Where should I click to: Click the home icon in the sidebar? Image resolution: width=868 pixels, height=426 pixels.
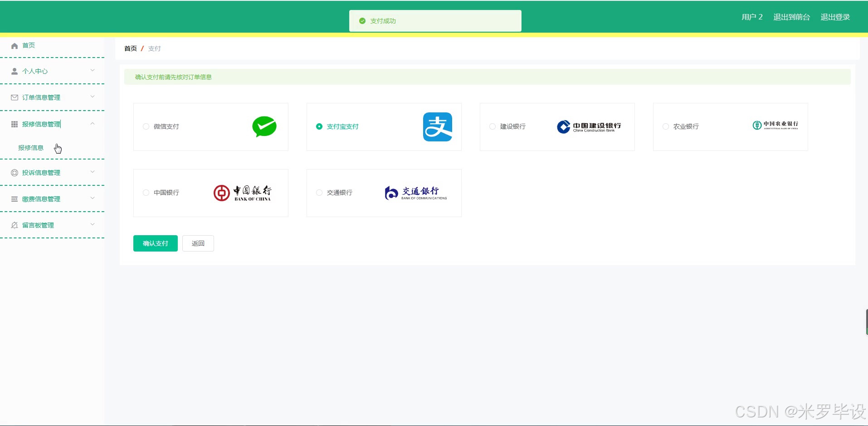tap(15, 46)
